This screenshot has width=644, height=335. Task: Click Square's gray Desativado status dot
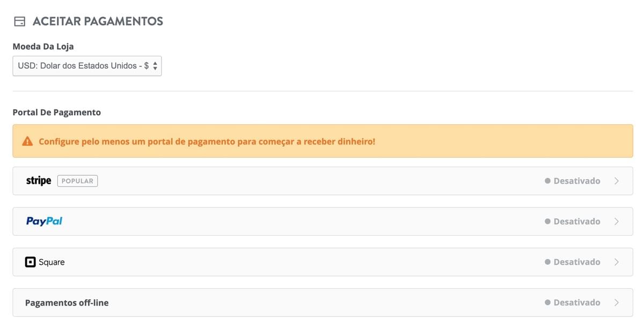(x=547, y=262)
